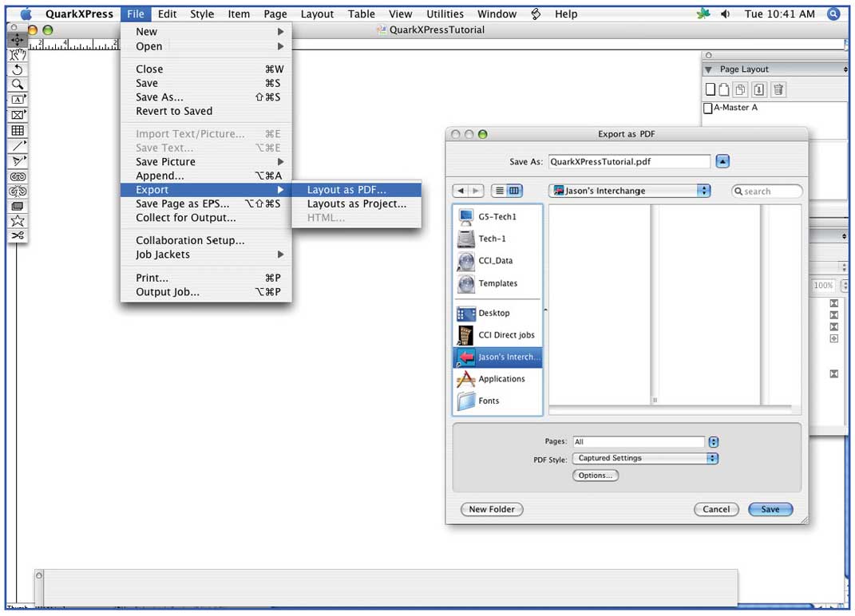Select Templates in the sidebar
Screen dimensions: 855x616
(497, 283)
